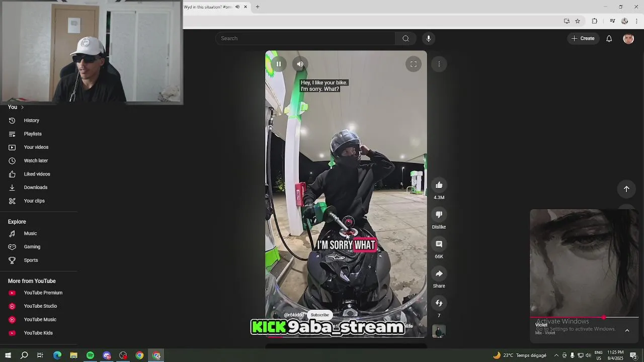Screen dimensions: 644x362
Task: Open File Explorer from taskbar
Action: tap(73, 355)
